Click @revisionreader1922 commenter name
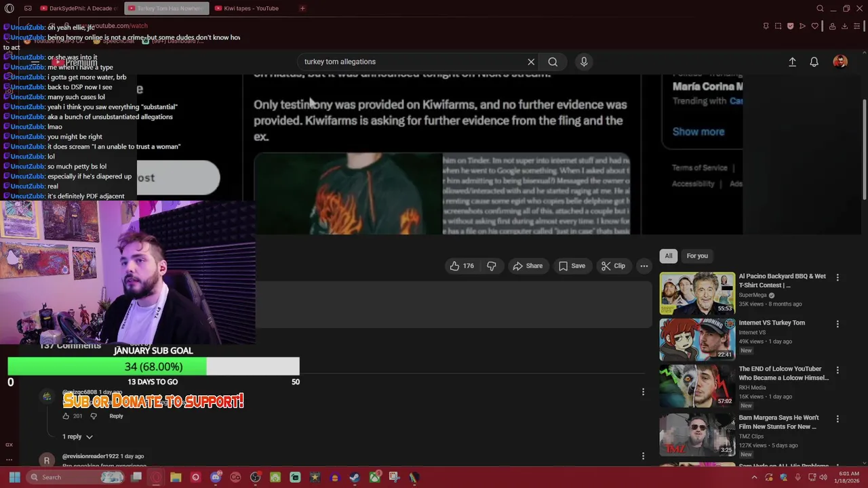This screenshot has height=488, width=868. click(x=90, y=456)
